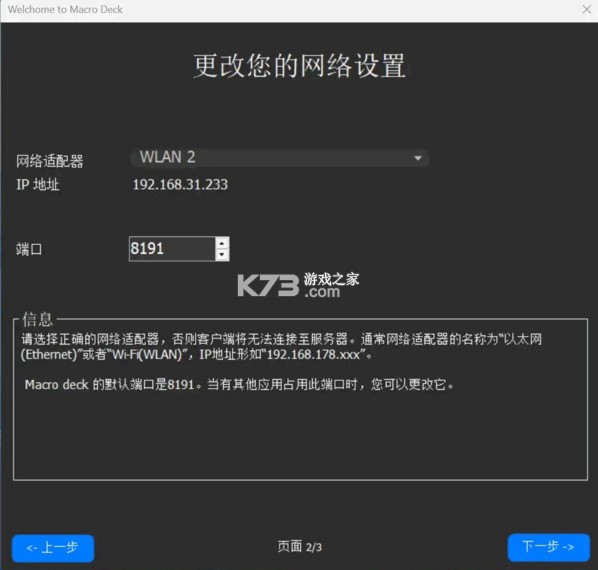The width and height of the screenshot is (598, 570).
Task: Open the WLAN 2 network adapter dropdown
Action: pos(280,157)
